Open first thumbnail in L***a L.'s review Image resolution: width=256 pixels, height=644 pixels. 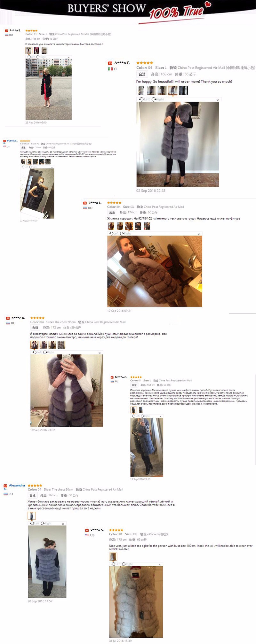tap(111, 226)
